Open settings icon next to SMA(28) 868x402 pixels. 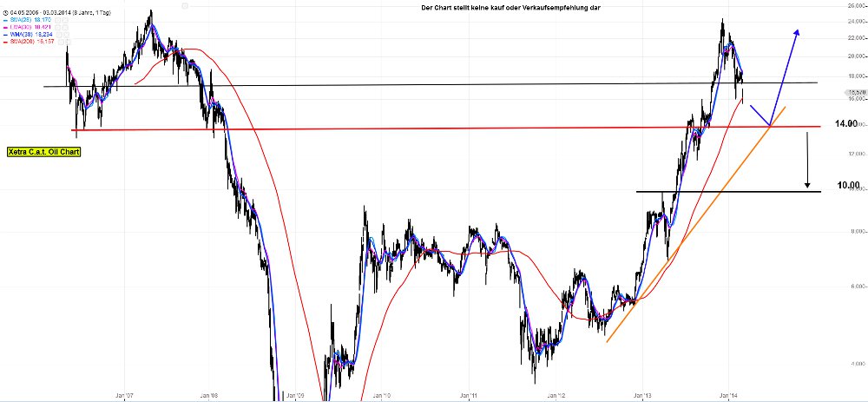click(x=57, y=20)
